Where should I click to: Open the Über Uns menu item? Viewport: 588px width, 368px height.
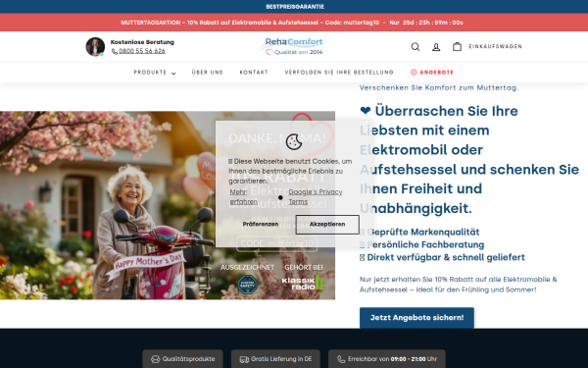tap(208, 72)
